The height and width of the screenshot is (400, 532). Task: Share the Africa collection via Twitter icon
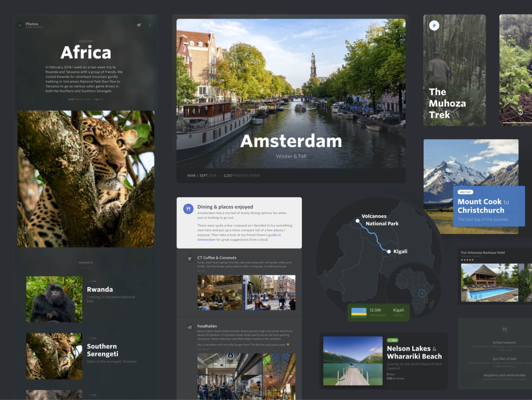click(x=139, y=25)
